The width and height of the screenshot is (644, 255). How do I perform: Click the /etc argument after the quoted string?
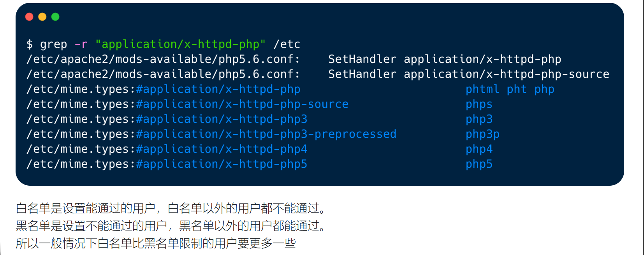[287, 44]
